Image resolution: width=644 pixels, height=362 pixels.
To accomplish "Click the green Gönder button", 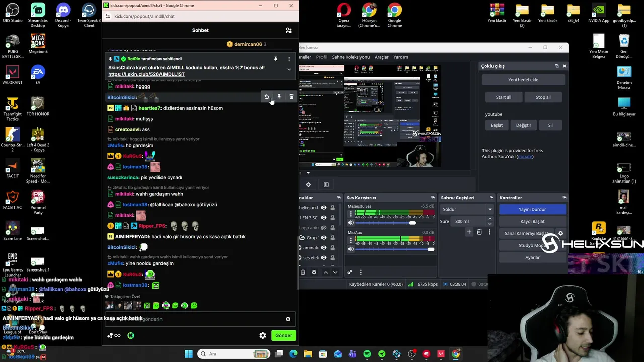I will point(283,335).
